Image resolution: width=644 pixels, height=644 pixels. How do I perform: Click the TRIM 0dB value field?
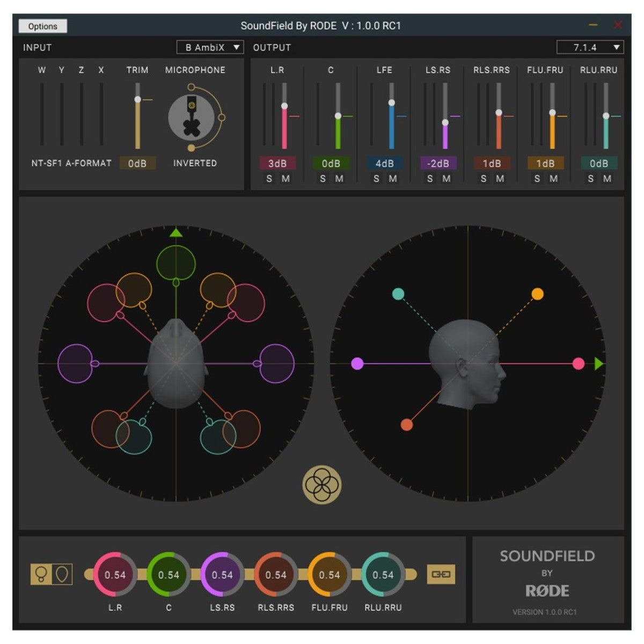click(x=137, y=163)
